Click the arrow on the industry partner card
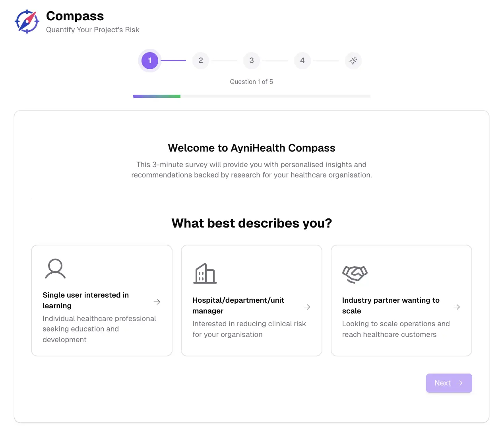The height and width of the screenshot is (436, 504). coord(456,307)
